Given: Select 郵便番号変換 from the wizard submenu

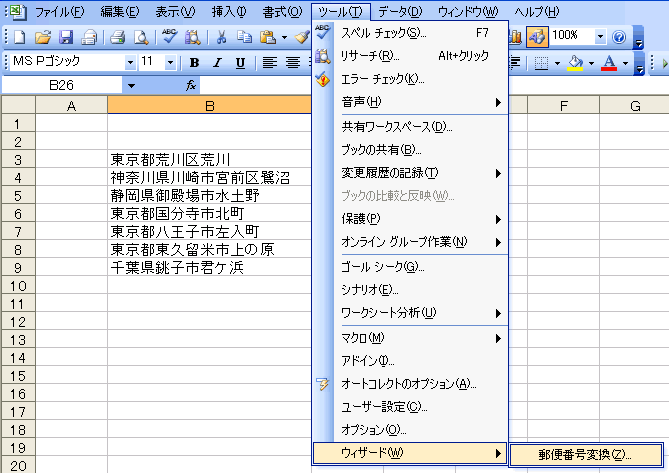Looking at the screenshot, I should pos(584,454).
